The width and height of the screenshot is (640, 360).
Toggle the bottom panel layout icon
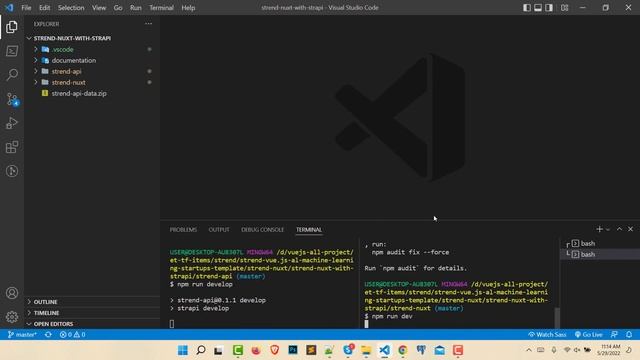click(538, 7)
